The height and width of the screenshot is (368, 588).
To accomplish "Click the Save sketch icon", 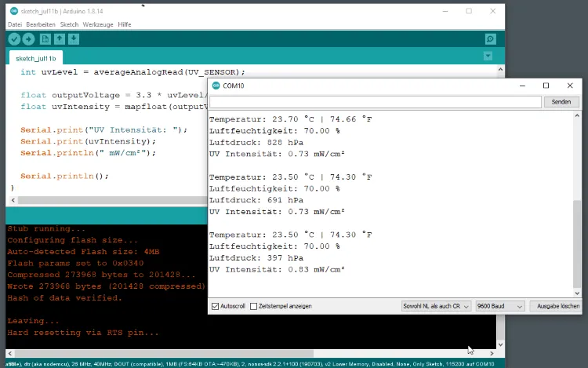I will pos(74,39).
